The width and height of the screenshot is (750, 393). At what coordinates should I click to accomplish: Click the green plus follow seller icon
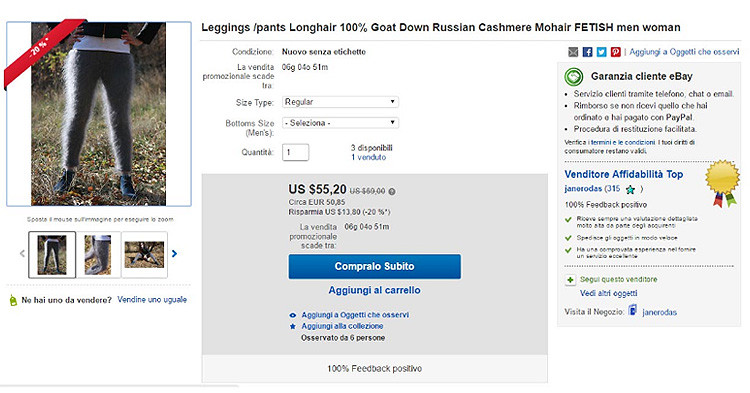click(x=570, y=280)
